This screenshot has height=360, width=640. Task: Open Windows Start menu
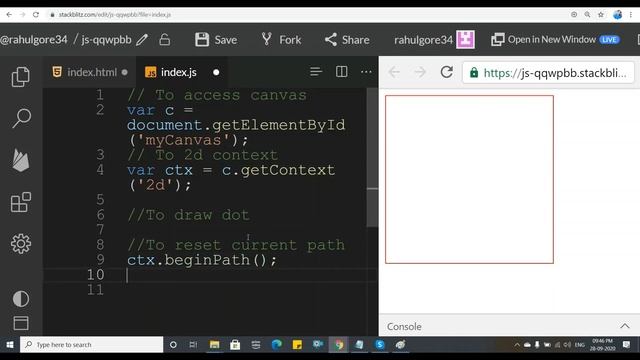(9, 344)
